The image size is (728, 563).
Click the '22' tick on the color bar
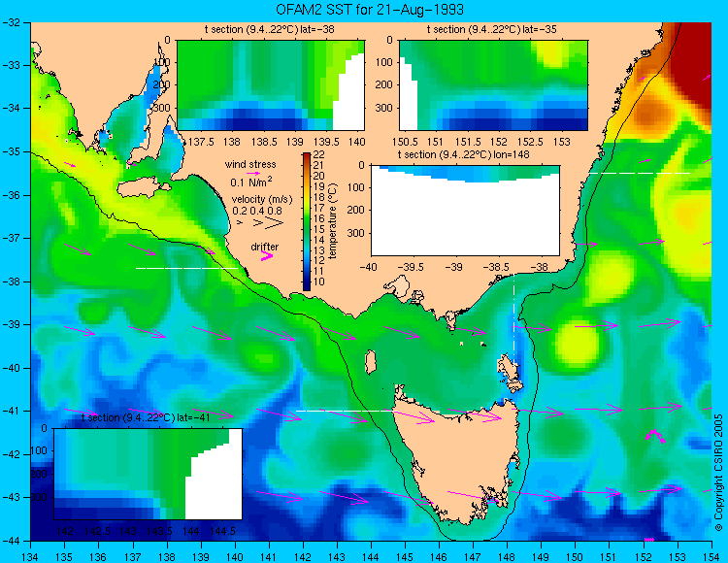(x=318, y=154)
